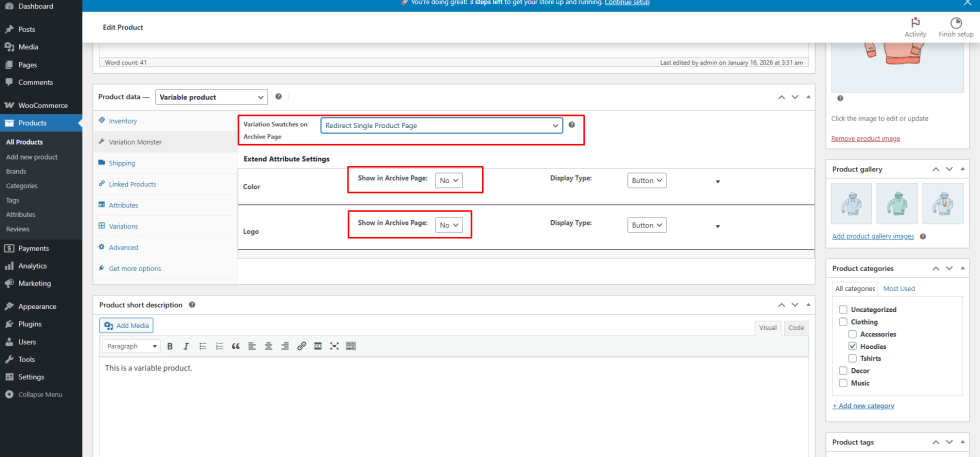The width and height of the screenshot is (980, 457).
Task: Click the Italic formatting icon
Action: [x=186, y=346]
